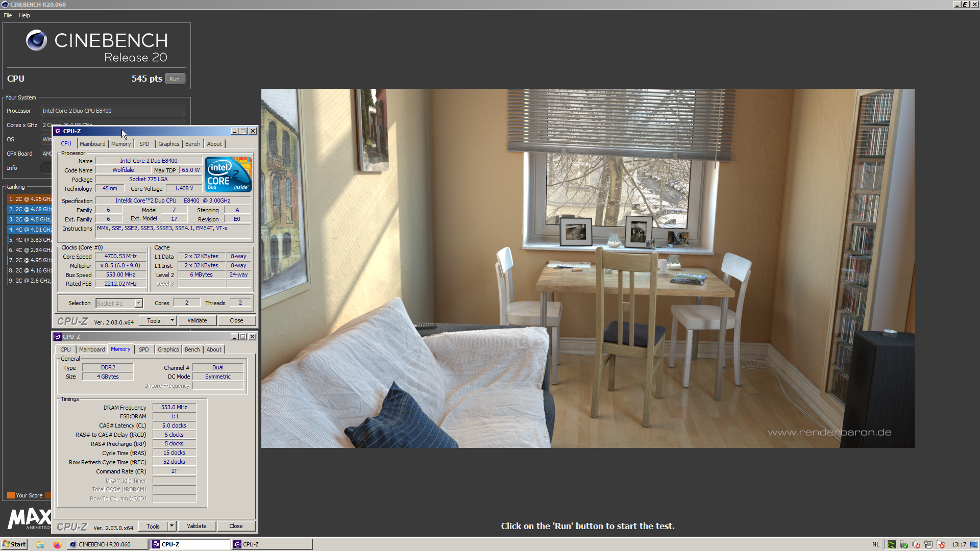Click the Core Voltage value '1.408 V'
The height and width of the screenshot is (551, 980).
(x=184, y=188)
